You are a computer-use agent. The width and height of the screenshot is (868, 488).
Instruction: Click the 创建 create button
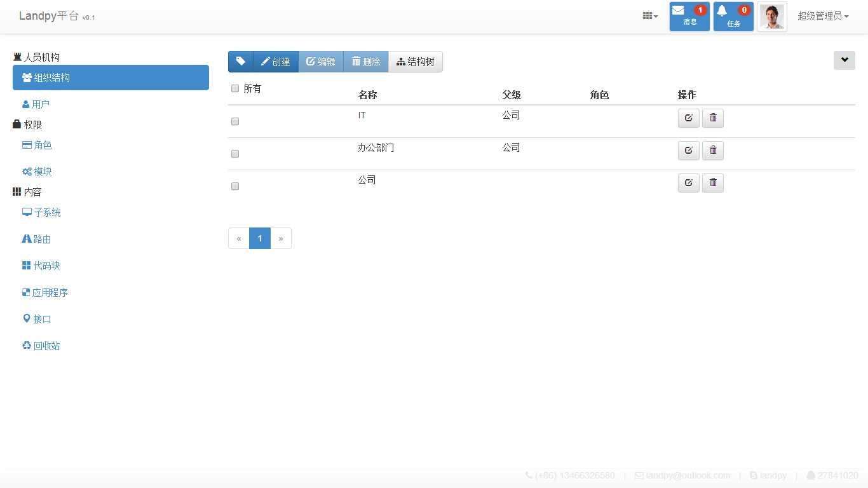276,62
